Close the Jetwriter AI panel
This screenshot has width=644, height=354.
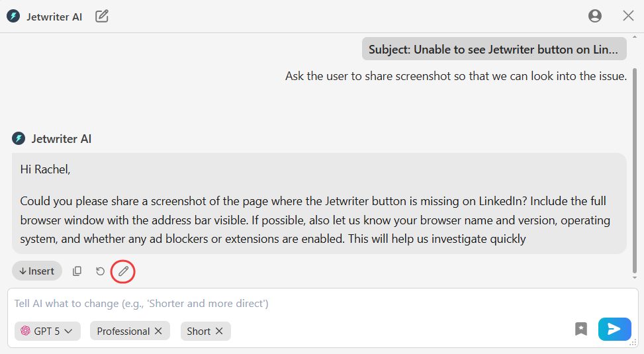click(x=628, y=16)
